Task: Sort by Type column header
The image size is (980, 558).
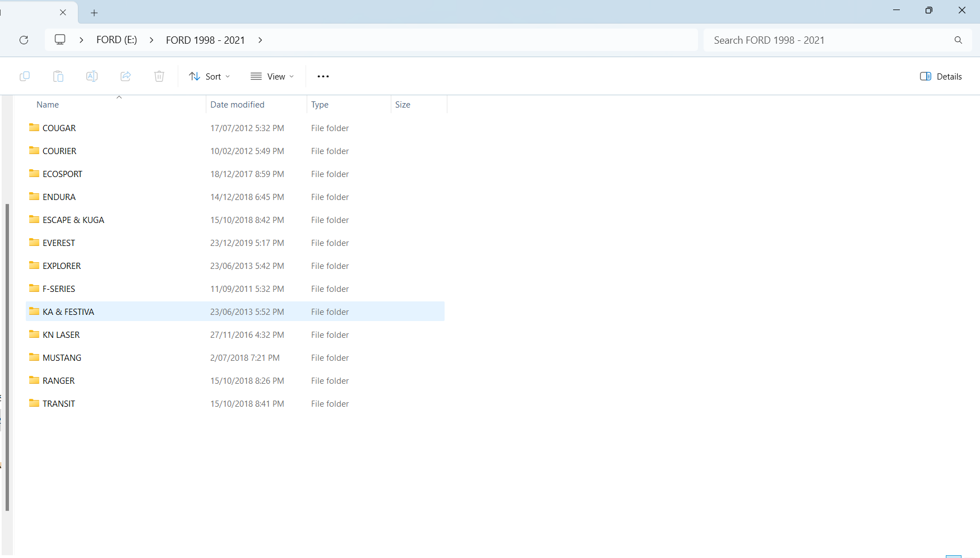Action: pos(320,105)
